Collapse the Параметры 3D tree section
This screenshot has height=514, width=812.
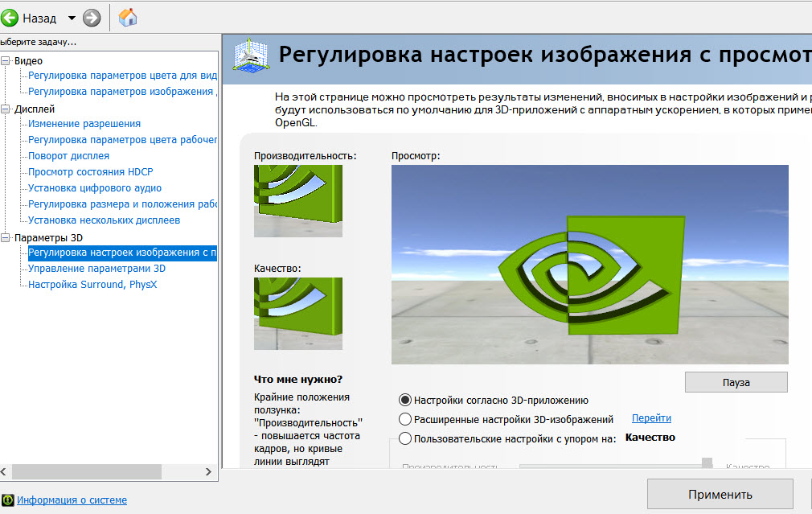click(5, 237)
